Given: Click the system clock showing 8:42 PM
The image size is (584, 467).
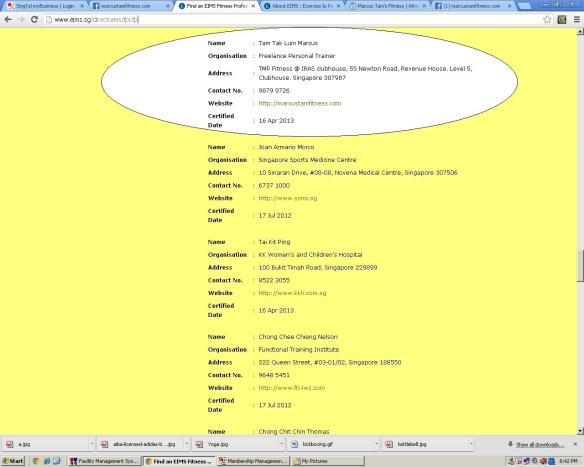Looking at the screenshot, I should point(568,461).
